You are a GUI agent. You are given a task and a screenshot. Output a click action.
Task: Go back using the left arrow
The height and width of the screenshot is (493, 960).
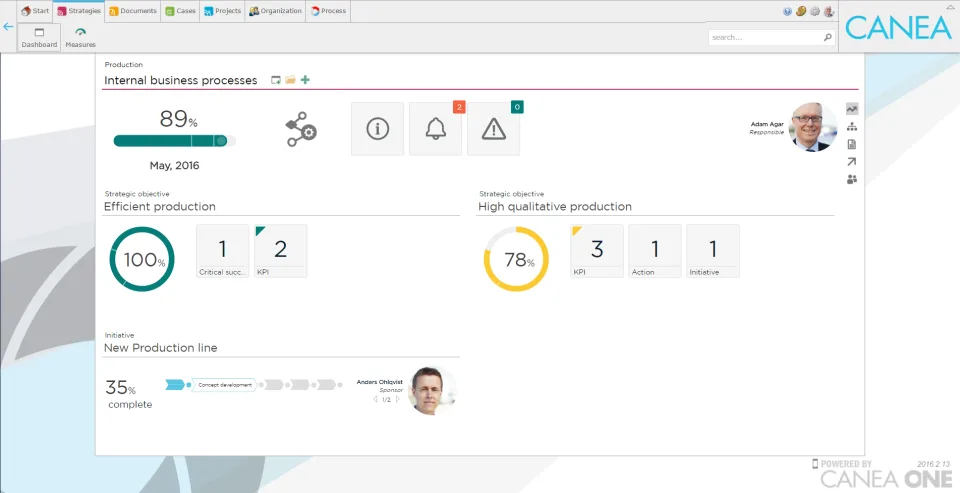pyautogui.click(x=8, y=27)
